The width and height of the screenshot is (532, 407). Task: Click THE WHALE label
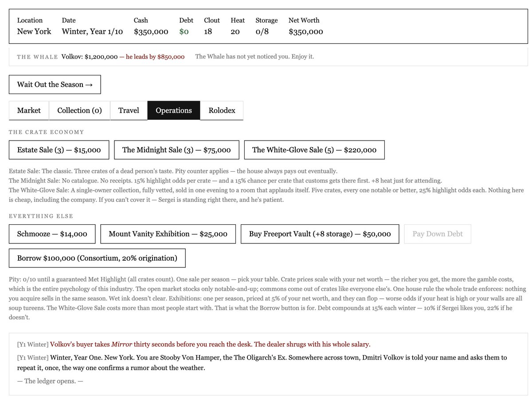(x=37, y=57)
